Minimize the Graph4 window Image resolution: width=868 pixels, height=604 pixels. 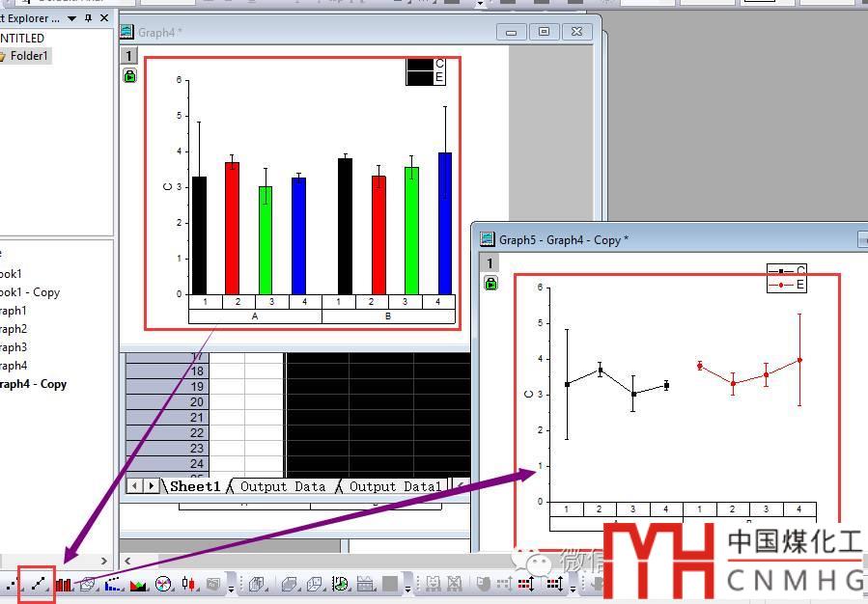pyautogui.click(x=511, y=32)
